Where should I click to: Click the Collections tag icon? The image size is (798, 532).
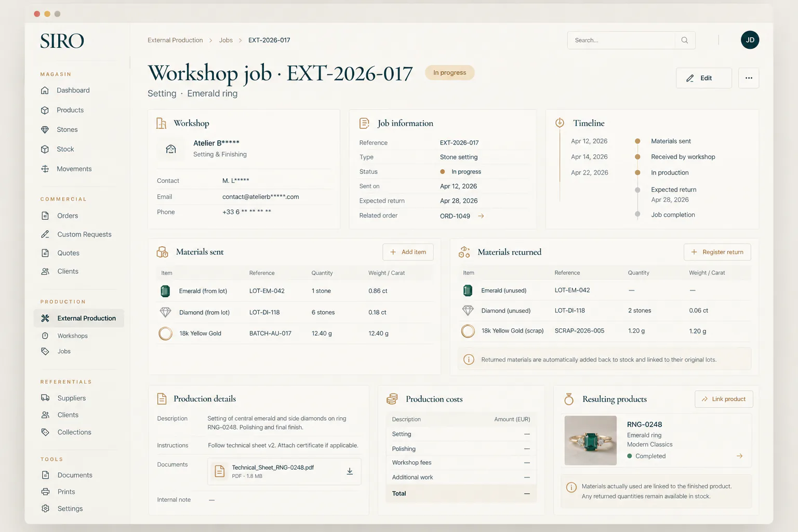[x=45, y=432]
